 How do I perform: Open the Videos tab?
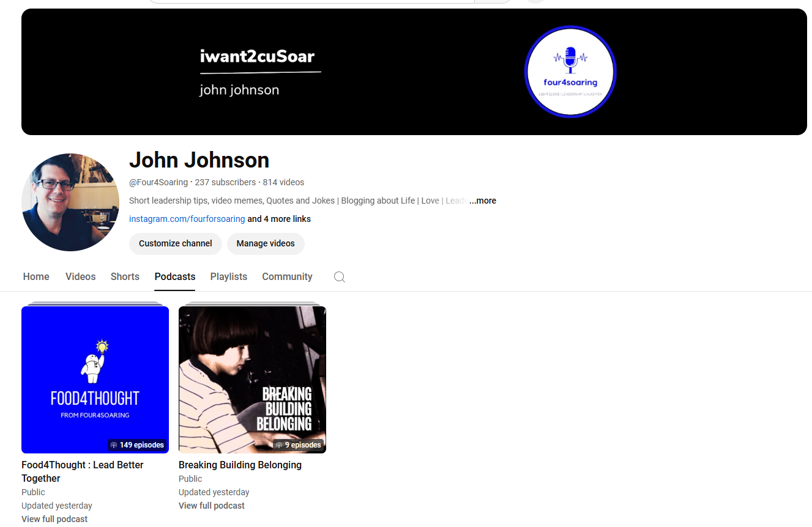(81, 277)
